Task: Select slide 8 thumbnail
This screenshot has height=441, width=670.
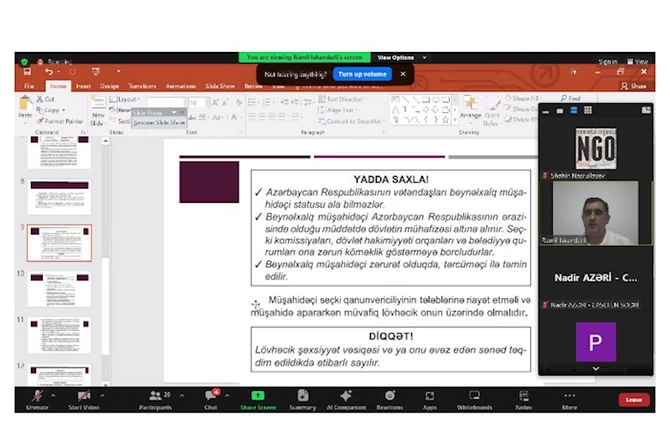Action: coord(59,197)
